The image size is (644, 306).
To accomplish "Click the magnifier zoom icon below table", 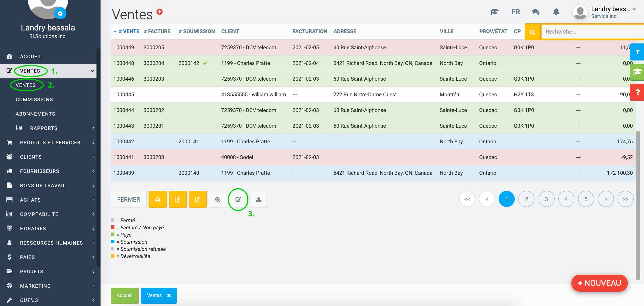I will [x=218, y=199].
